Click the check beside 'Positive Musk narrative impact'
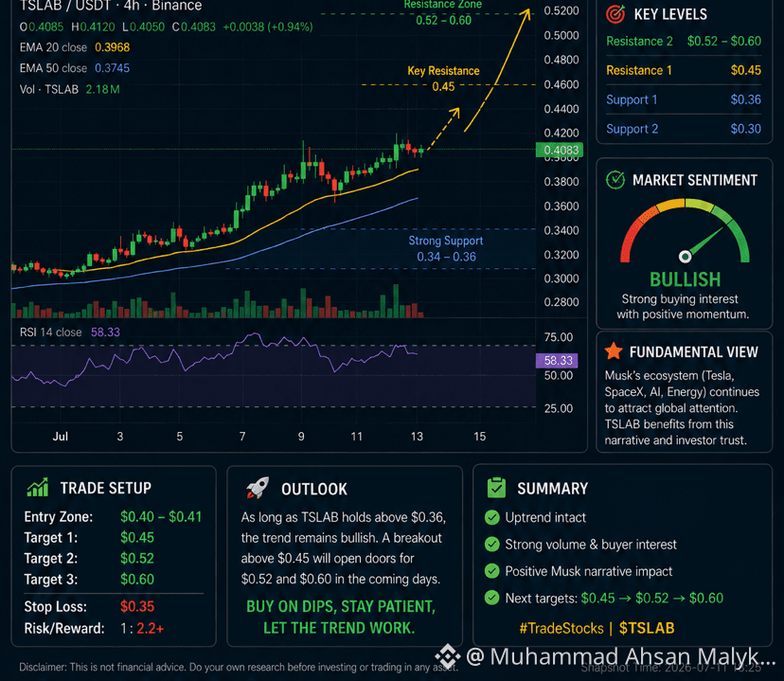The height and width of the screenshot is (681, 784). click(492, 570)
